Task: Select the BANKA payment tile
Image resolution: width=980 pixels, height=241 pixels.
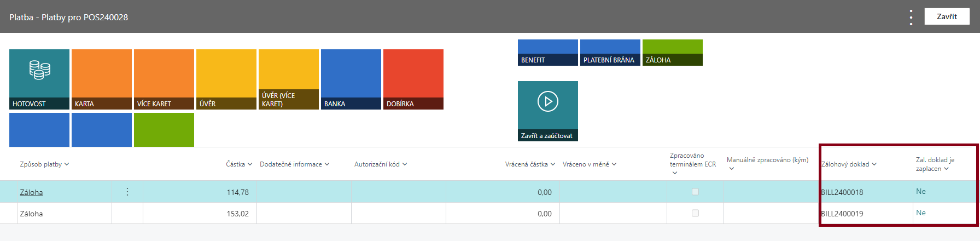Action: 351,79
